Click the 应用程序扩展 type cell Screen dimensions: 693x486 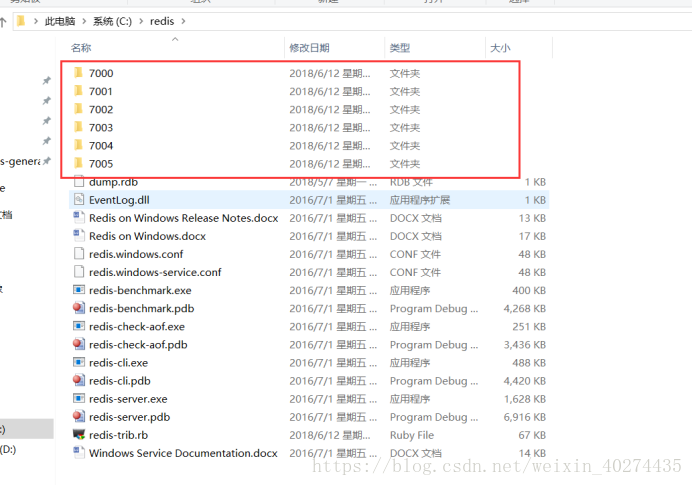pyautogui.click(x=420, y=200)
